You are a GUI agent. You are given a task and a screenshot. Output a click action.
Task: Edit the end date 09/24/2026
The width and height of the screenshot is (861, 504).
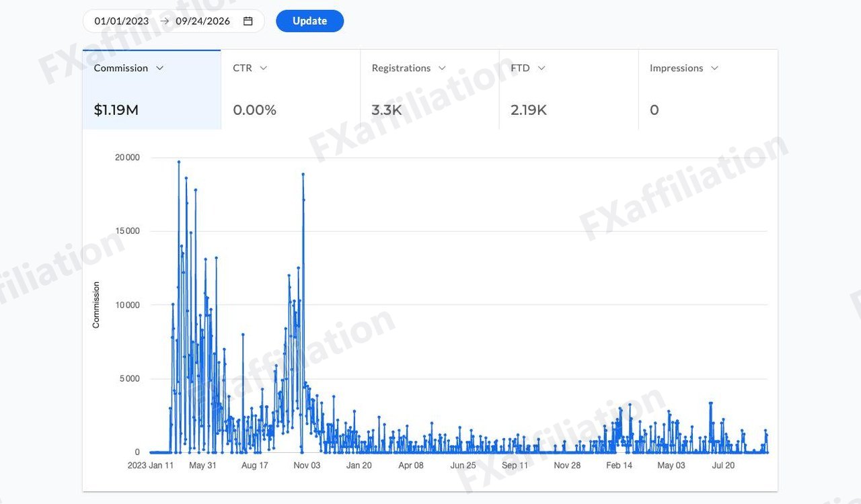click(x=202, y=21)
